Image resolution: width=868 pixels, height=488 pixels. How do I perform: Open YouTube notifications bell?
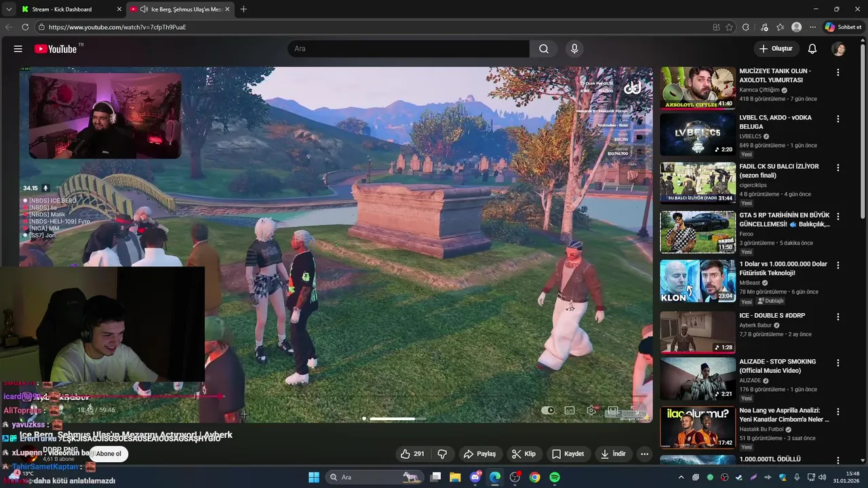[x=812, y=49]
